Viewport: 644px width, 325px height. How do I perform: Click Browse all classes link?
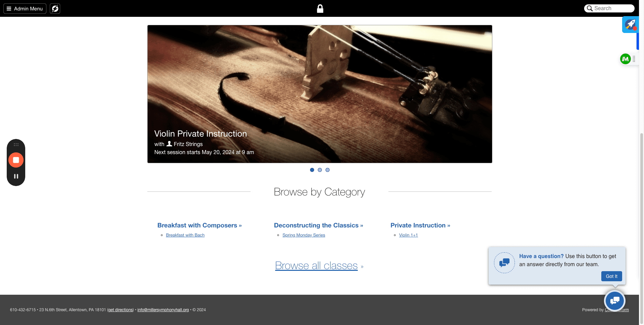coord(316,265)
